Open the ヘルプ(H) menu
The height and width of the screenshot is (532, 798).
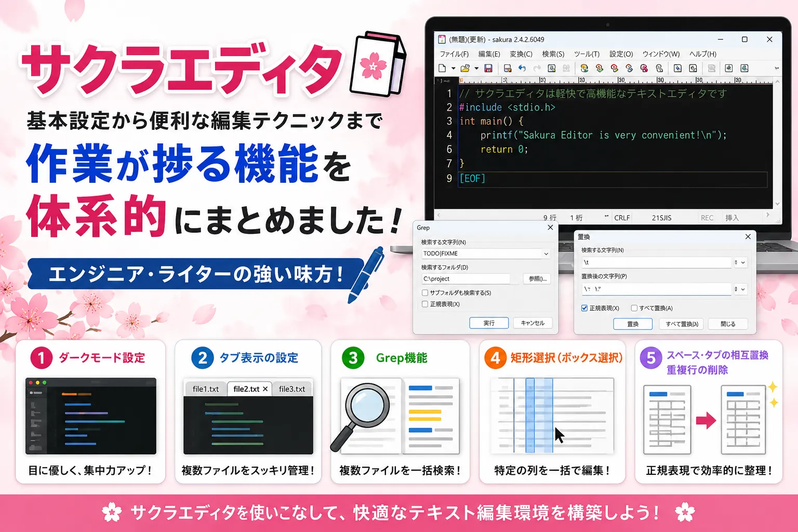tap(703, 54)
